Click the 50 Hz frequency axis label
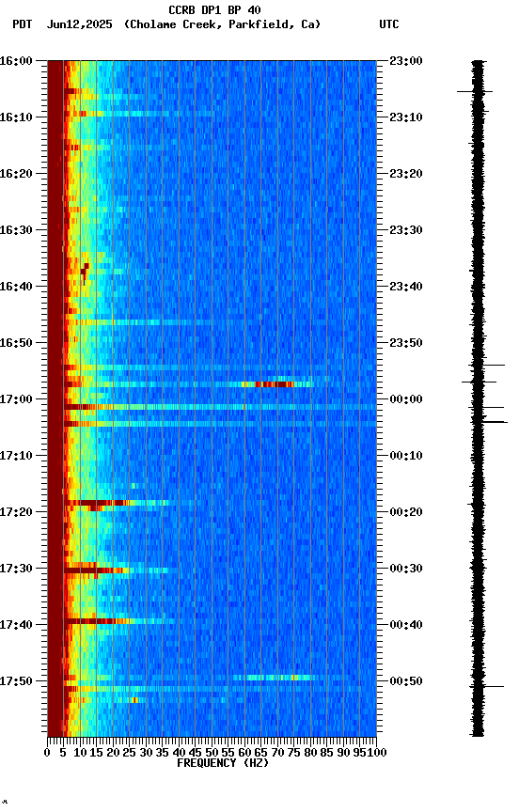 (212, 753)
